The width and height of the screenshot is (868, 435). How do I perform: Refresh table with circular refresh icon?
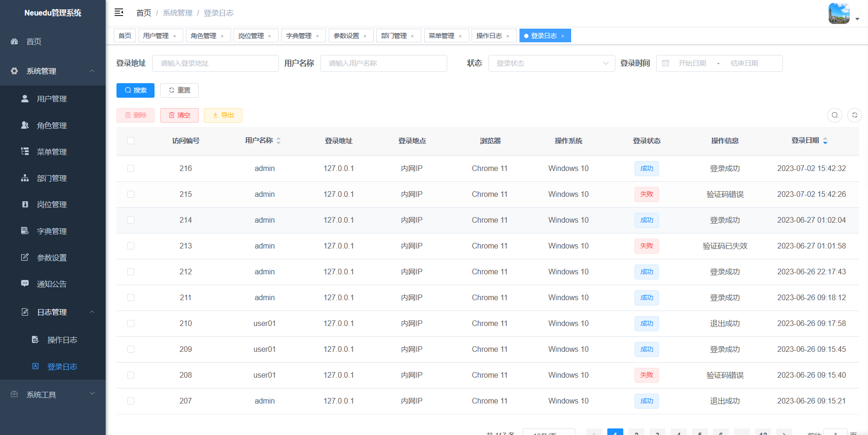click(855, 115)
